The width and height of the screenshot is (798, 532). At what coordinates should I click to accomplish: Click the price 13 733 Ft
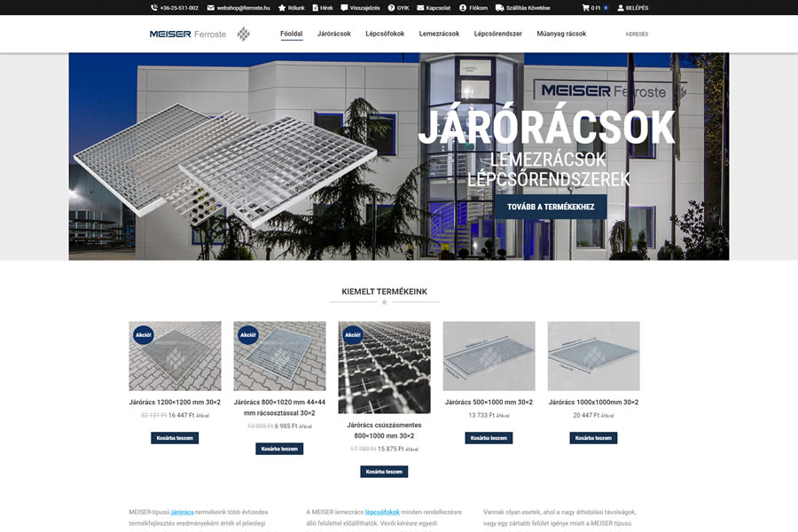click(x=481, y=416)
